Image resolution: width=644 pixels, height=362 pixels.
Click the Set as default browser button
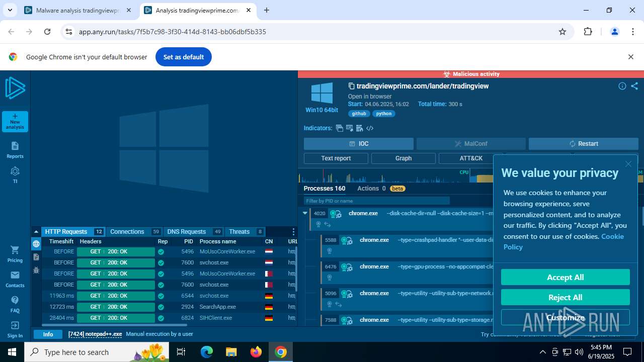[x=184, y=57]
